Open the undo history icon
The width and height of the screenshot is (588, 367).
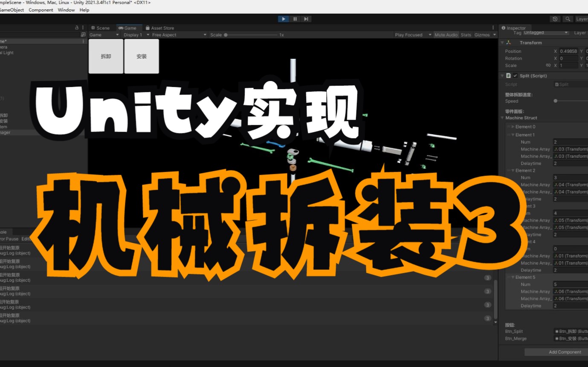pos(555,19)
